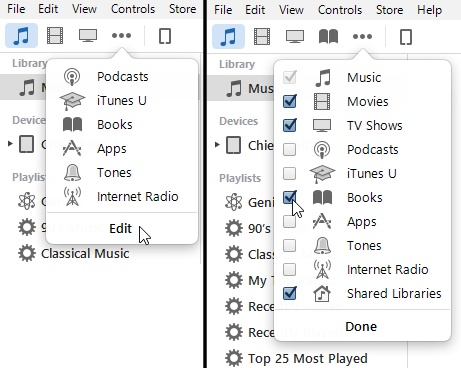Expand the device entry in the left window sidebar
461x368 pixels.
(10, 144)
